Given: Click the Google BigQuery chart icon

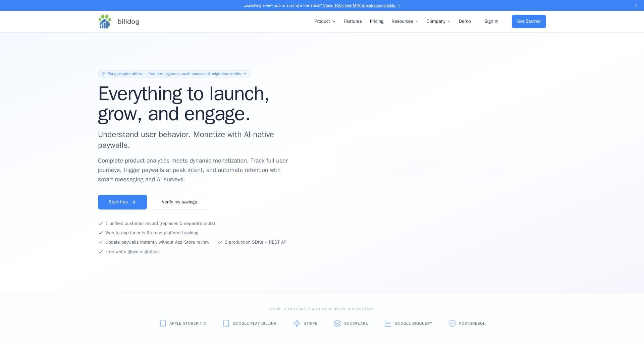Looking at the screenshot, I should (x=388, y=323).
